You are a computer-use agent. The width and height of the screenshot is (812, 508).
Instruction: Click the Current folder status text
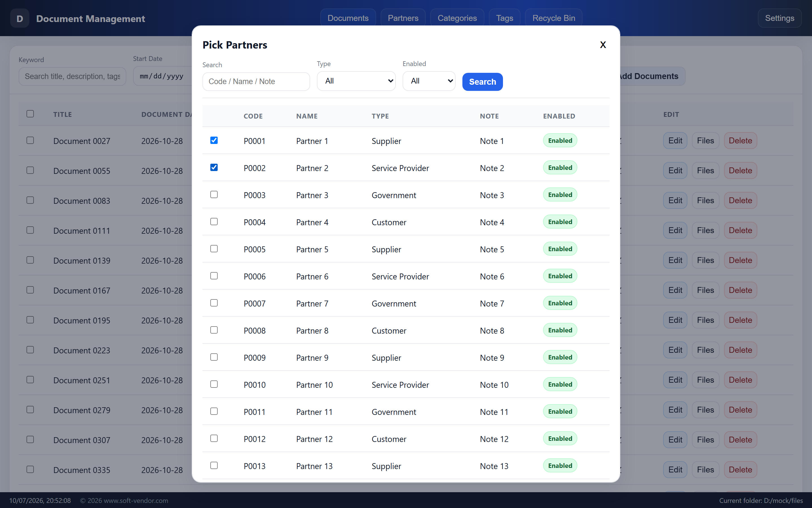(x=761, y=501)
